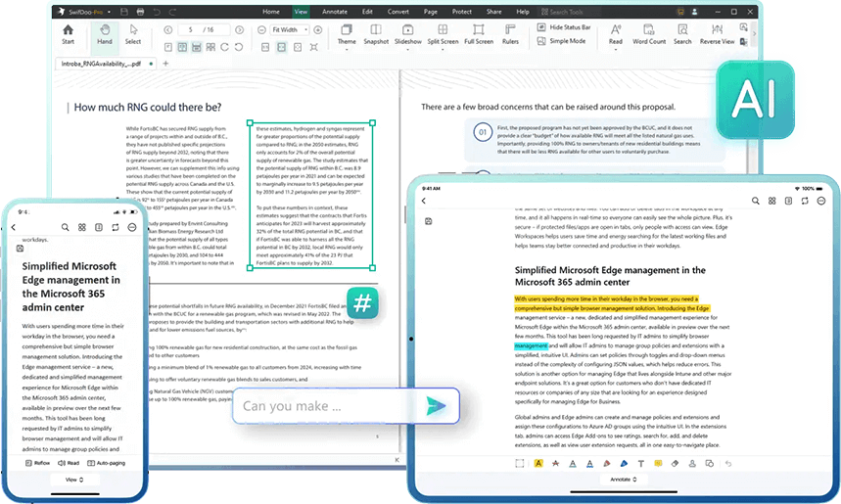Click the teal send arrow in AI prompt
This screenshot has width=841, height=504.
coord(436,405)
